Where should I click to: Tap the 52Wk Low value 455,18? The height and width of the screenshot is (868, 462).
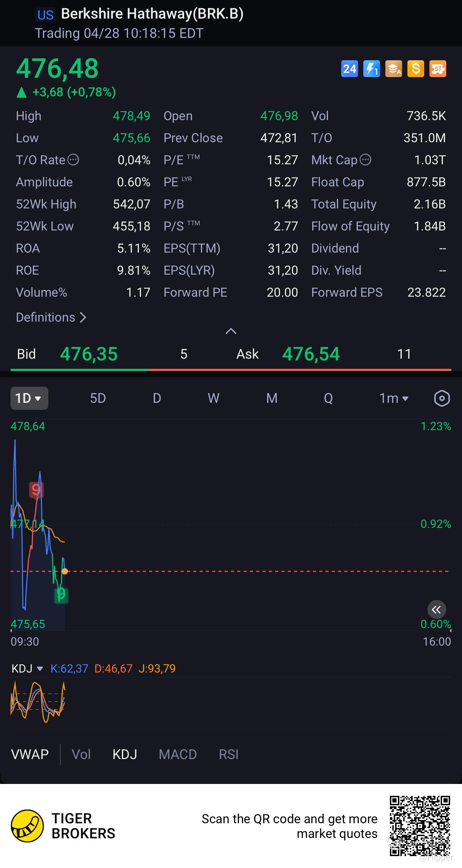pyautogui.click(x=132, y=226)
